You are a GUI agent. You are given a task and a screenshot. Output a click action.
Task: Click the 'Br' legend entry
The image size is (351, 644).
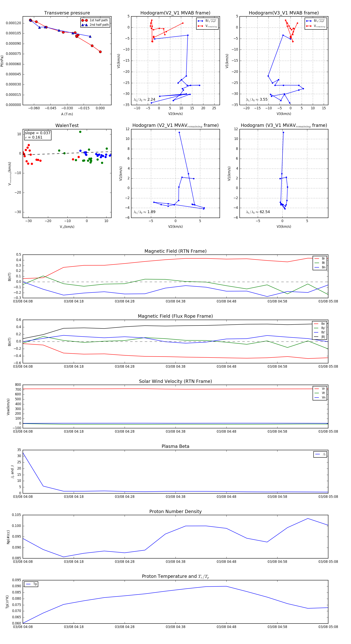(320, 259)
